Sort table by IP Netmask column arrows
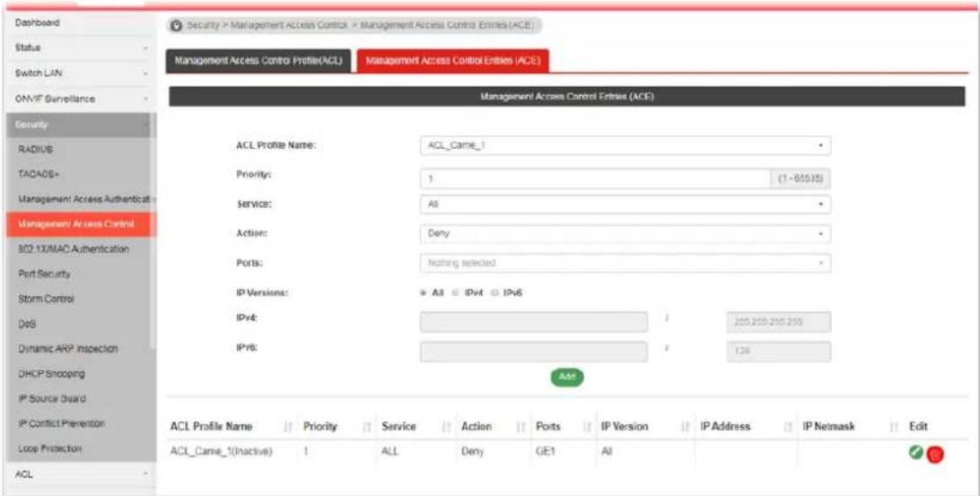The image size is (980, 496). tap(894, 427)
